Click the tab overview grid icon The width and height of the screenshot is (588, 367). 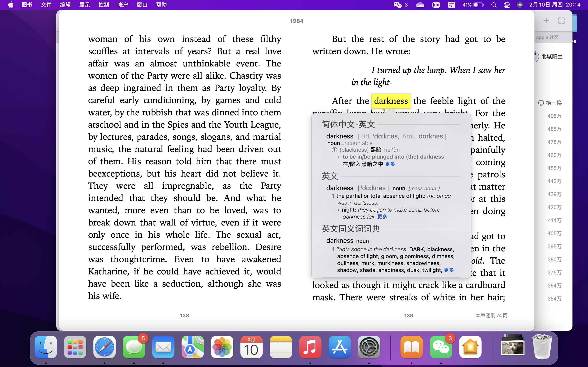click(x=561, y=21)
